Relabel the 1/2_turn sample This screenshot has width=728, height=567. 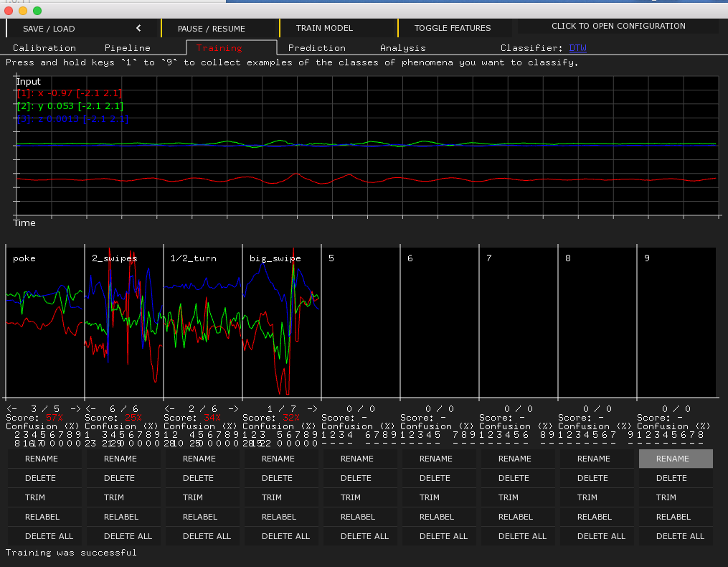pyautogui.click(x=203, y=517)
